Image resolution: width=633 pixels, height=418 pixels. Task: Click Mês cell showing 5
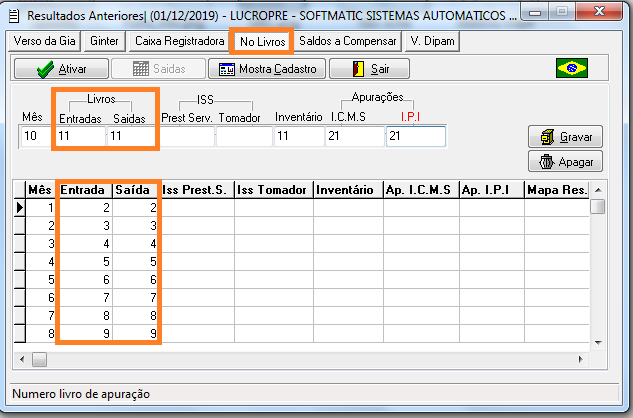pyautogui.click(x=41, y=279)
